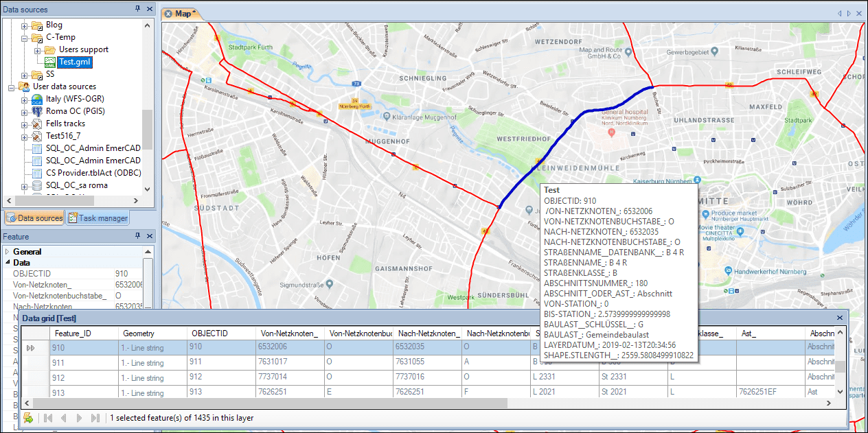Select the Test516_7 tree item
This screenshot has width=868, height=433.
[63, 137]
